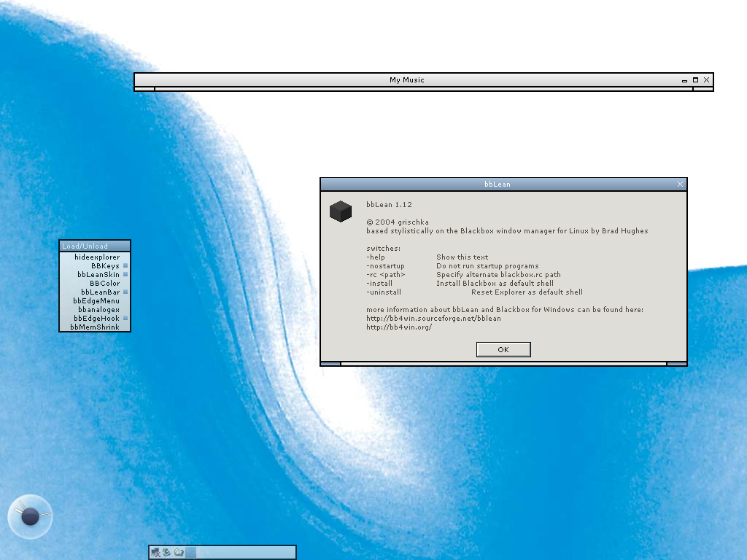Close the My Music window
The image size is (747, 560).
[706, 80]
